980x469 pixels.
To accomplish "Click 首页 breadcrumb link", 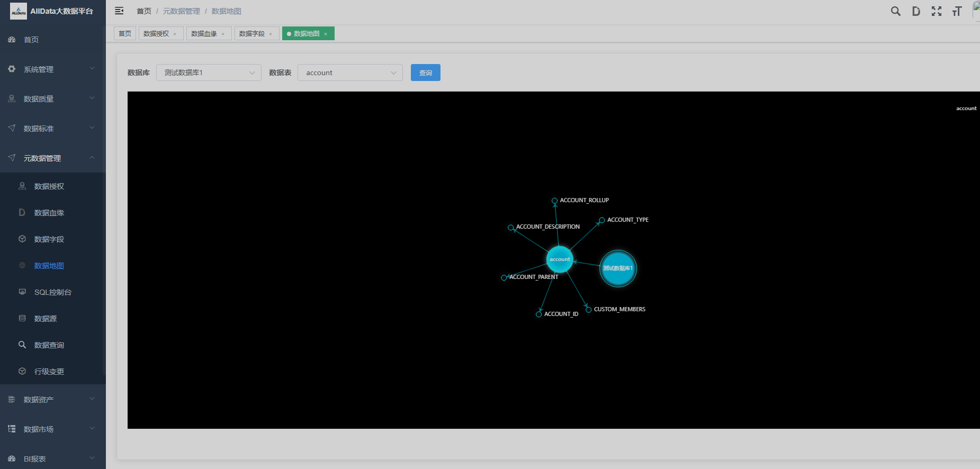I will tap(143, 11).
